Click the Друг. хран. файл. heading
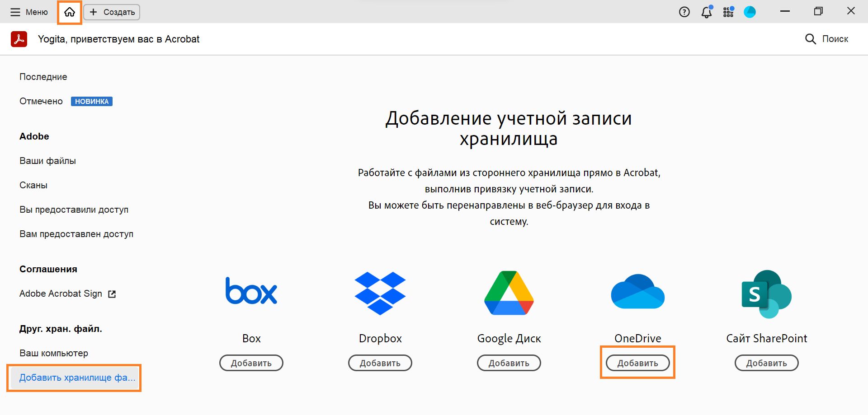This screenshot has width=868, height=415. (61, 329)
